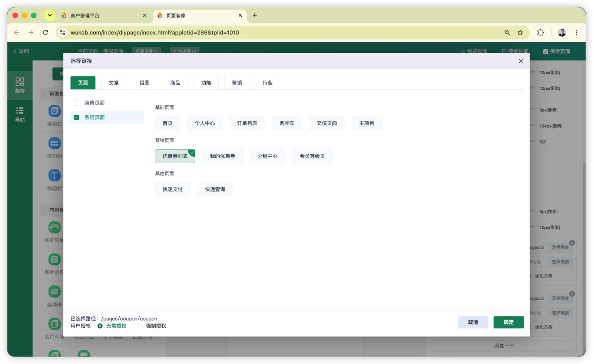The height and width of the screenshot is (364, 593).
Task: Choose the 订单列表 page link
Action: (247, 123)
